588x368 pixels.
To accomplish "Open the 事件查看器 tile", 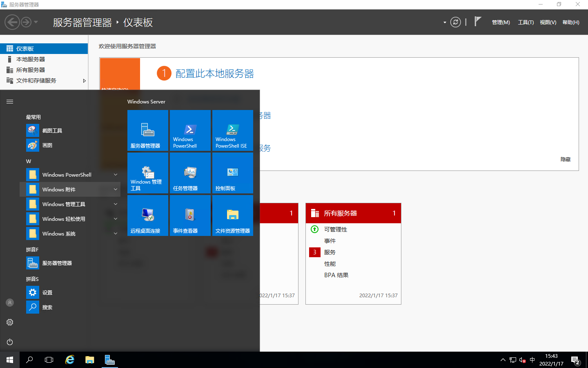I will coord(190,215).
